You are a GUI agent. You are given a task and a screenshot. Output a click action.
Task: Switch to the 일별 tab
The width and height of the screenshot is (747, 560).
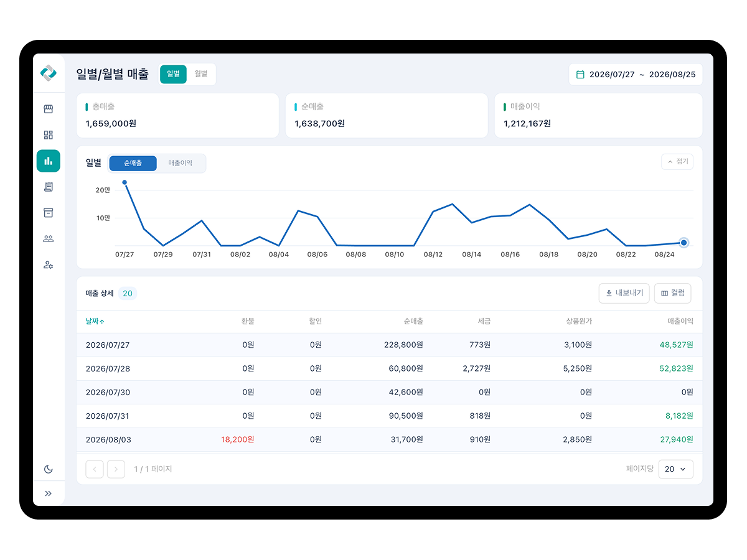[x=173, y=74]
